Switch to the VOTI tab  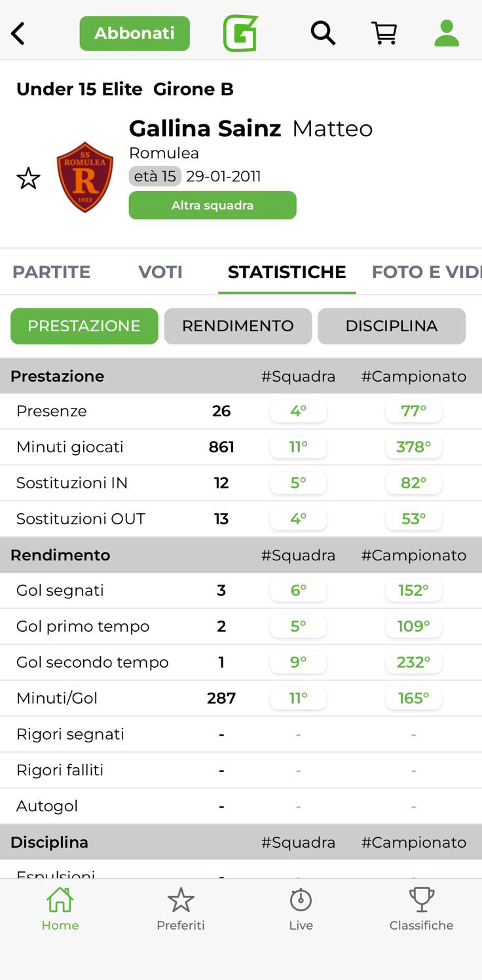click(160, 272)
